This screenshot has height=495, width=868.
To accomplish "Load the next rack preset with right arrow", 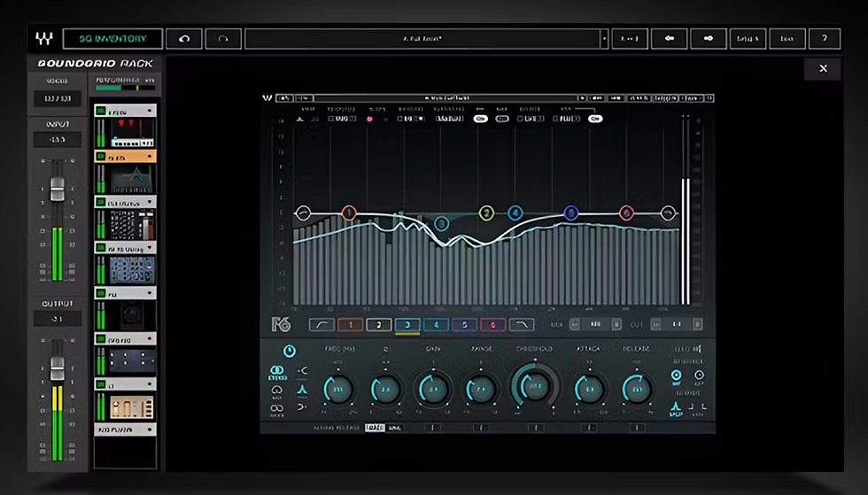I will (x=708, y=39).
